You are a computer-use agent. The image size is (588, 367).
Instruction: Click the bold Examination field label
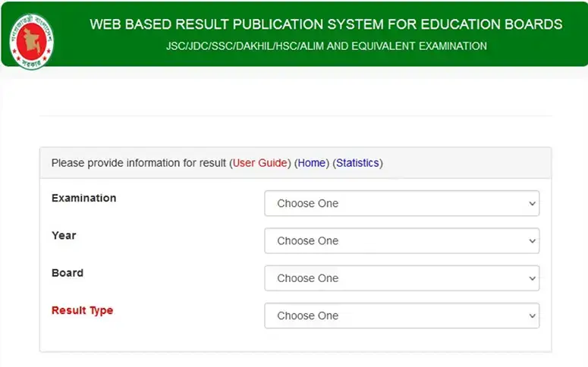click(84, 198)
